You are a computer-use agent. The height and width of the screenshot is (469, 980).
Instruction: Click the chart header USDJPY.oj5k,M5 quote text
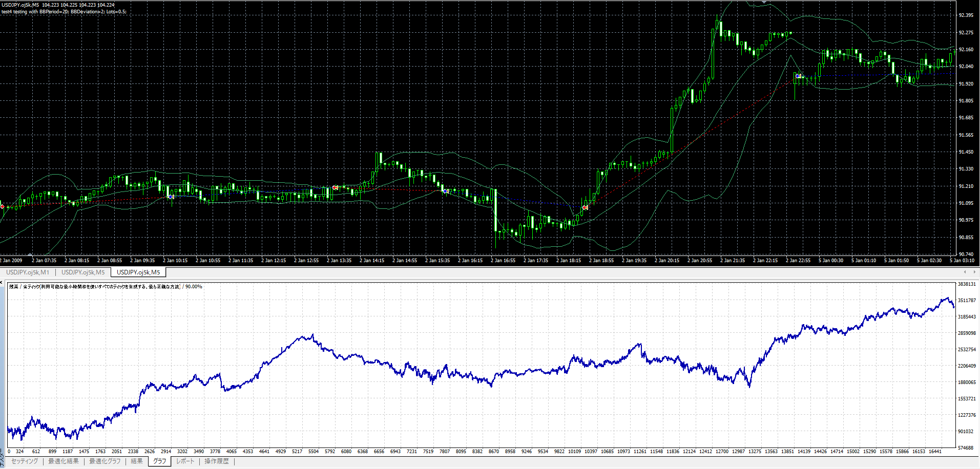point(58,5)
